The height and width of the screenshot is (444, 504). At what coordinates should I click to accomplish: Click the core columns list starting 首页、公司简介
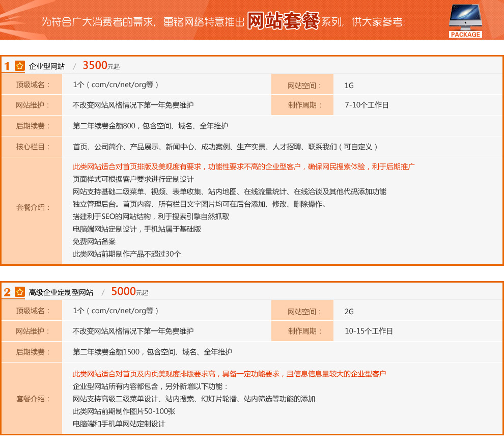tap(225, 147)
